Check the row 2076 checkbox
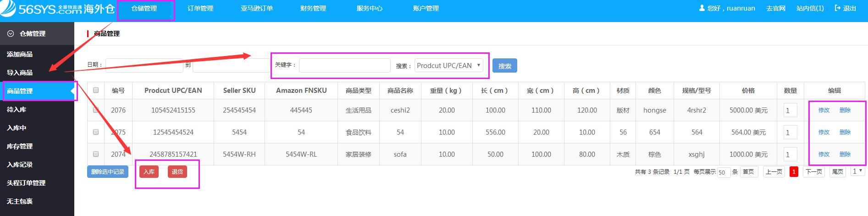868x216 pixels. tap(96, 110)
